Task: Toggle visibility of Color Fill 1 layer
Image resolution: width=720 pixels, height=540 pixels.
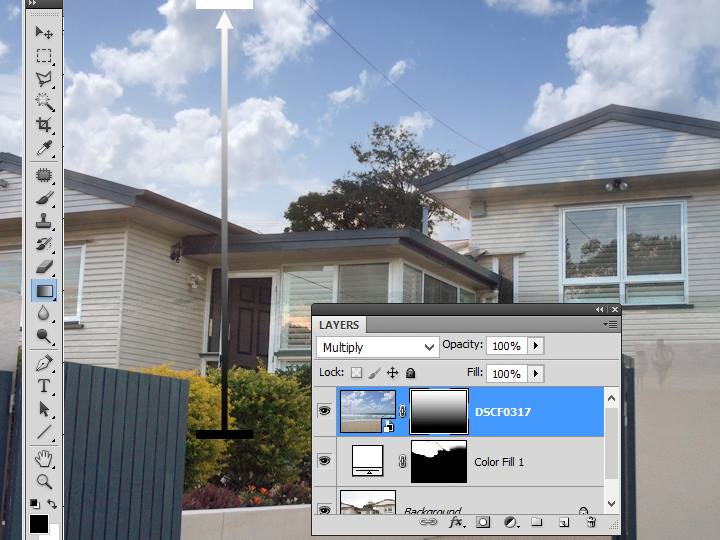Action: pos(324,461)
